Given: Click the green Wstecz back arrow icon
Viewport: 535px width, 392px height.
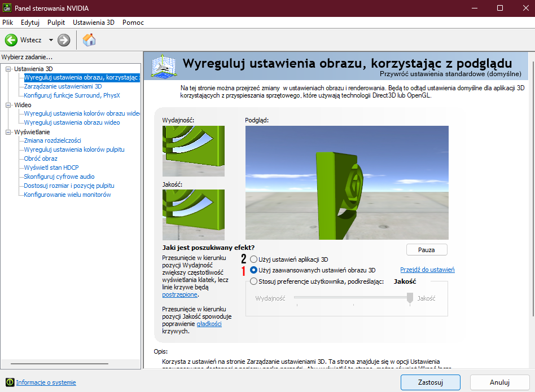Looking at the screenshot, I should pos(11,40).
